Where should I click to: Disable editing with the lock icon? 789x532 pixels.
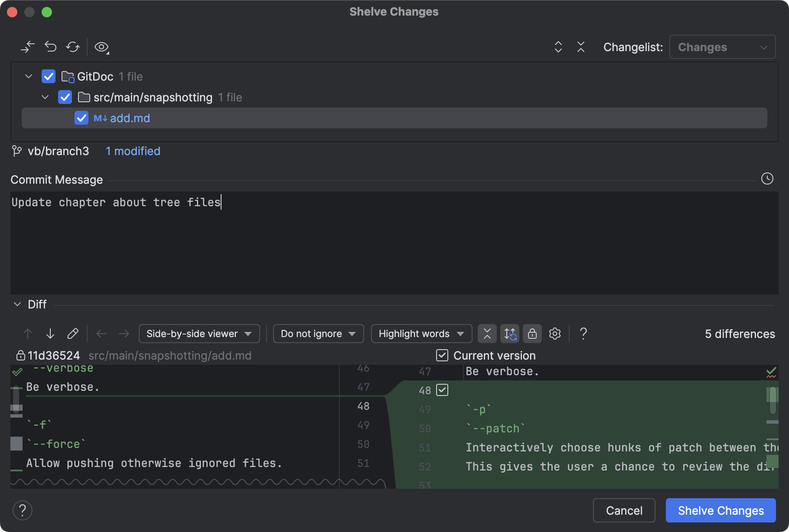coord(532,334)
